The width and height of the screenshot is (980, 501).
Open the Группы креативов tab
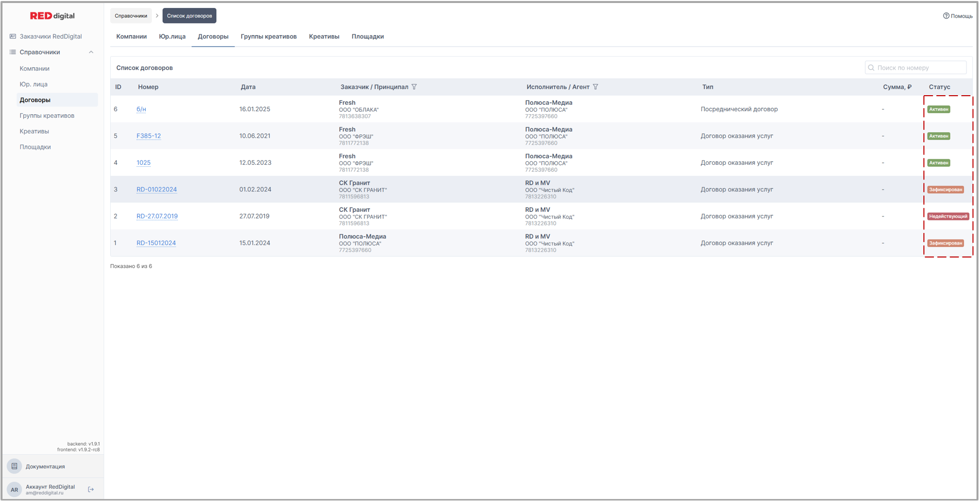[x=269, y=37]
